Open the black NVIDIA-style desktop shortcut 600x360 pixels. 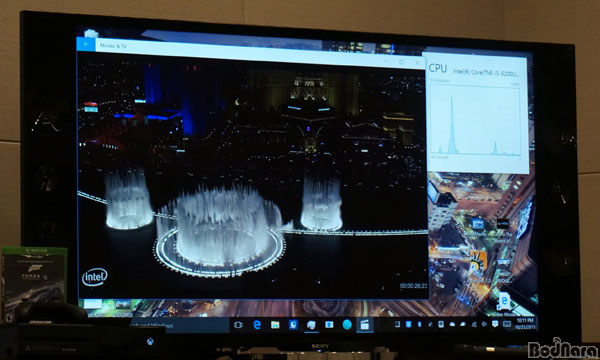pos(503,224)
